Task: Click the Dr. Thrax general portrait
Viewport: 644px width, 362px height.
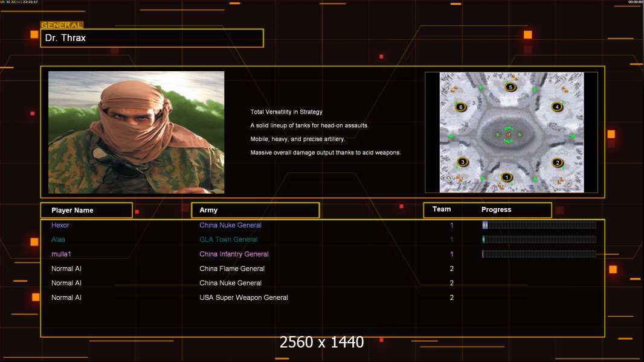Action: click(x=137, y=132)
